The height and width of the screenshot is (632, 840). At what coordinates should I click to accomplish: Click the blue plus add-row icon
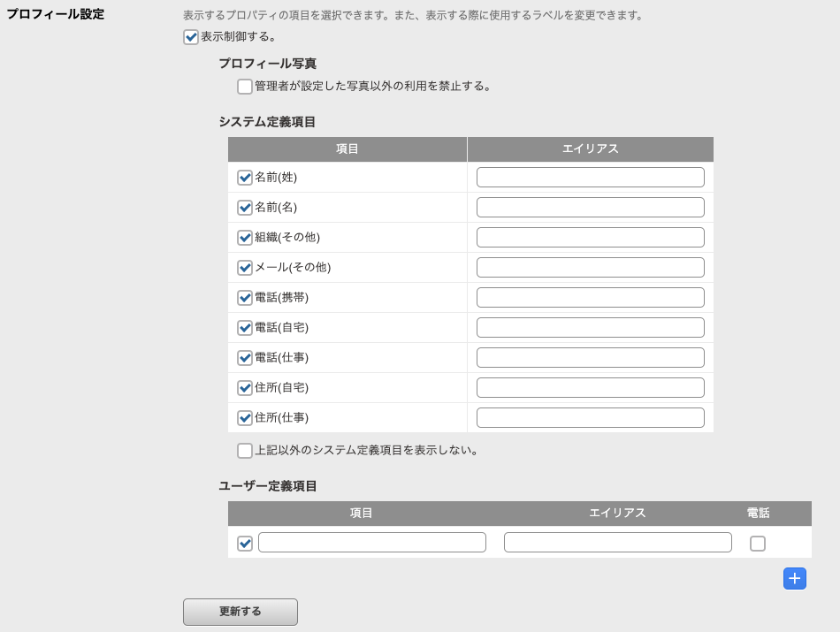[x=795, y=578]
